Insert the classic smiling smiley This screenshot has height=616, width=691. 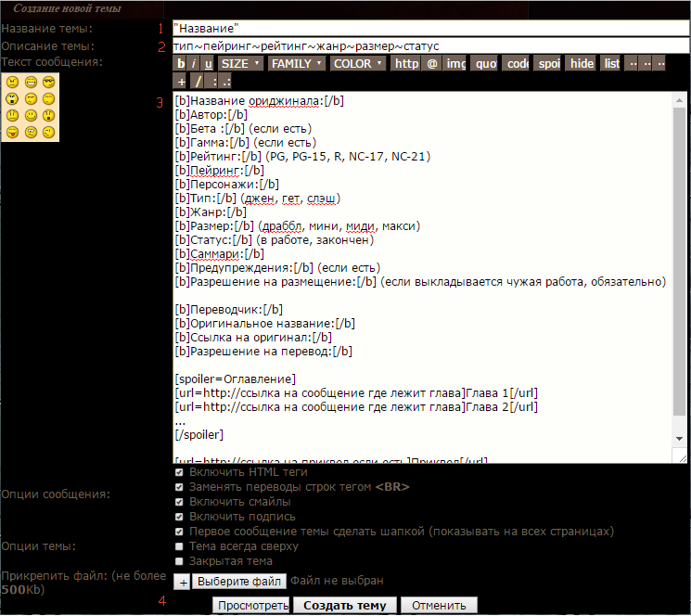[31, 115]
